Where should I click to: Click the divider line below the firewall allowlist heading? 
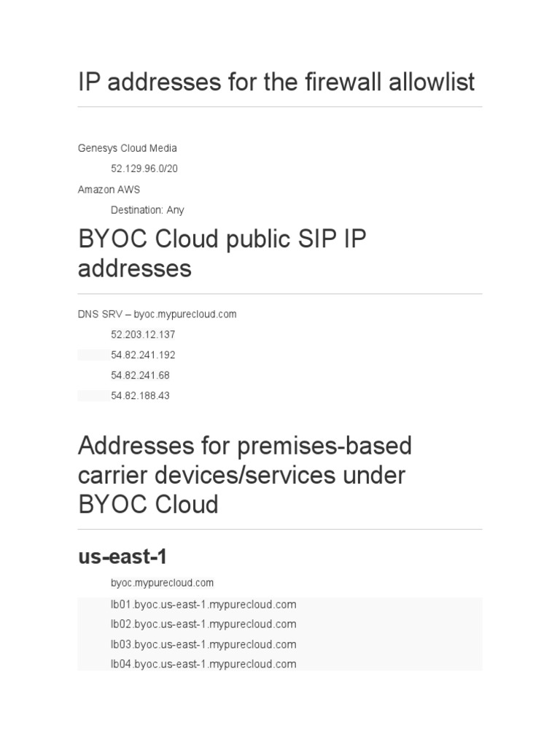point(280,107)
